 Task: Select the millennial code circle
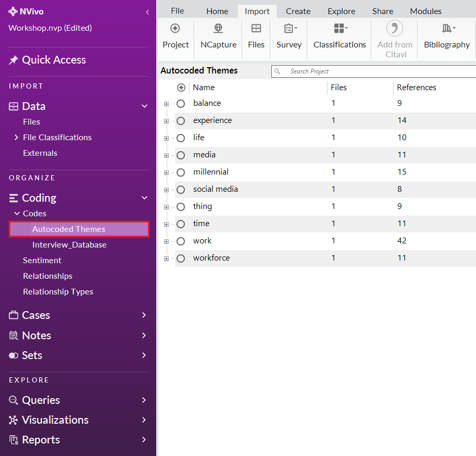pos(181,172)
